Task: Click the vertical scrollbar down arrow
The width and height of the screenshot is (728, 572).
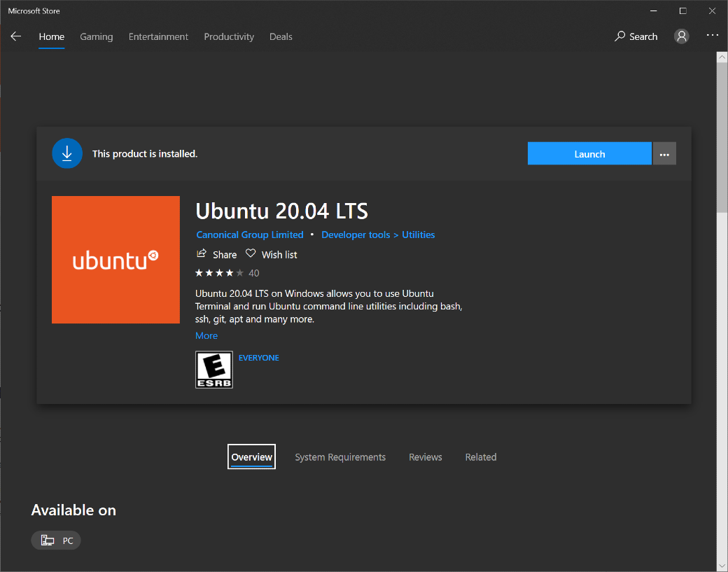Action: (722, 565)
